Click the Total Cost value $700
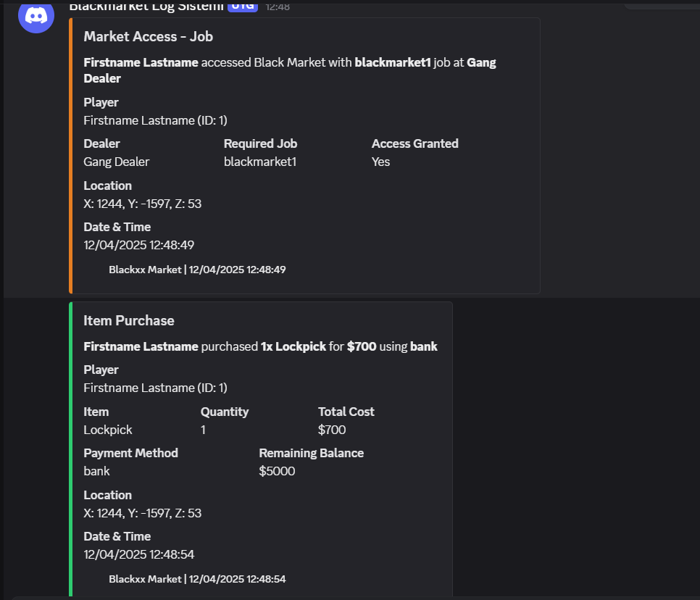 (332, 430)
